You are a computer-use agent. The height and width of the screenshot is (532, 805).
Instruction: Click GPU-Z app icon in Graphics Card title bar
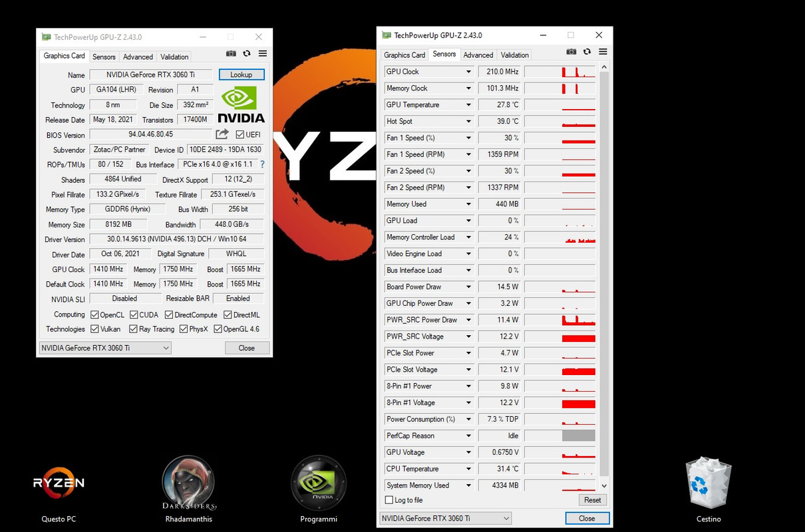click(46, 37)
